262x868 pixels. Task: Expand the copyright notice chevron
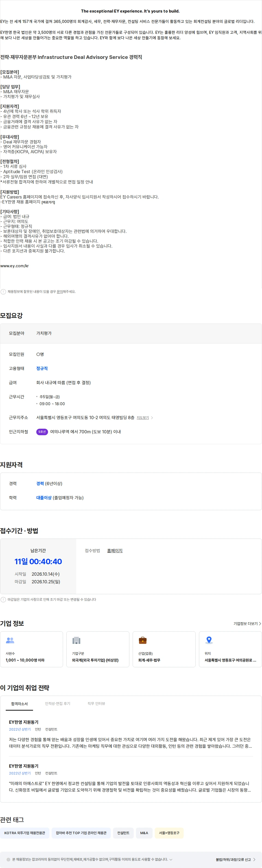coord(171,859)
